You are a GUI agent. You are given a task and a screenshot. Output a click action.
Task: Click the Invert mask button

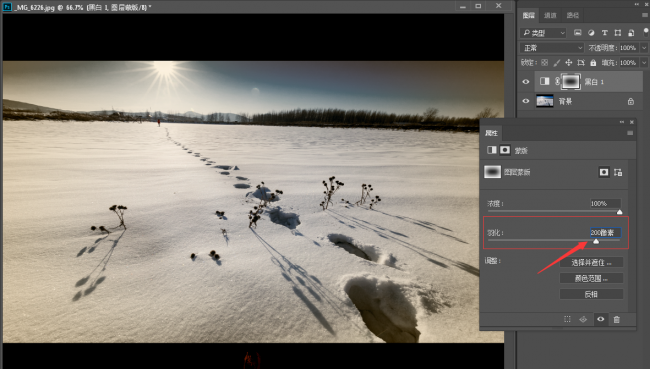(x=592, y=294)
